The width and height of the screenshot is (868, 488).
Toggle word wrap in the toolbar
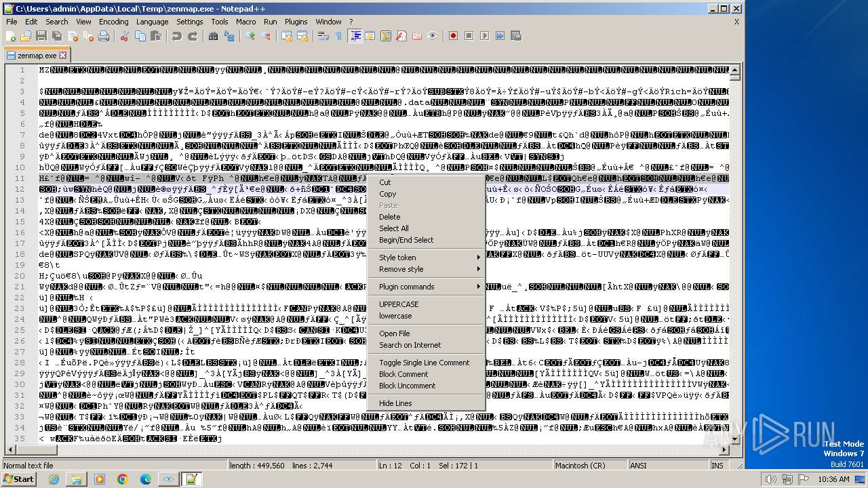(x=323, y=36)
